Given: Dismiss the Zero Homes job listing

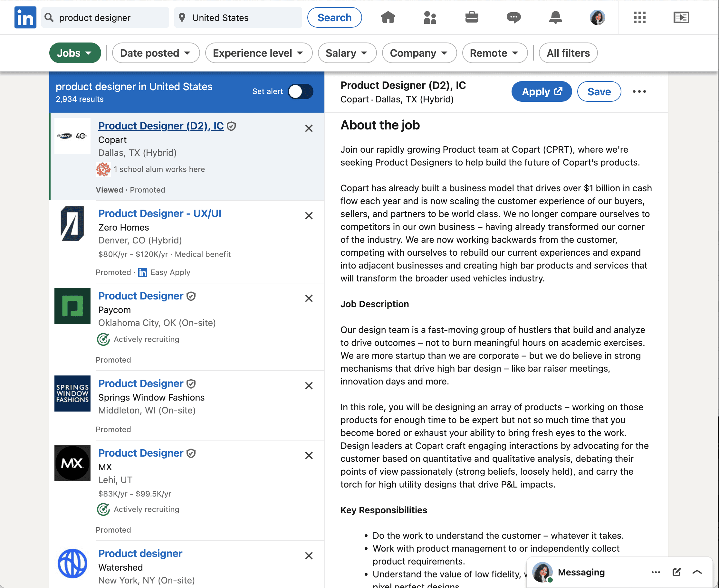Looking at the screenshot, I should coord(309,216).
